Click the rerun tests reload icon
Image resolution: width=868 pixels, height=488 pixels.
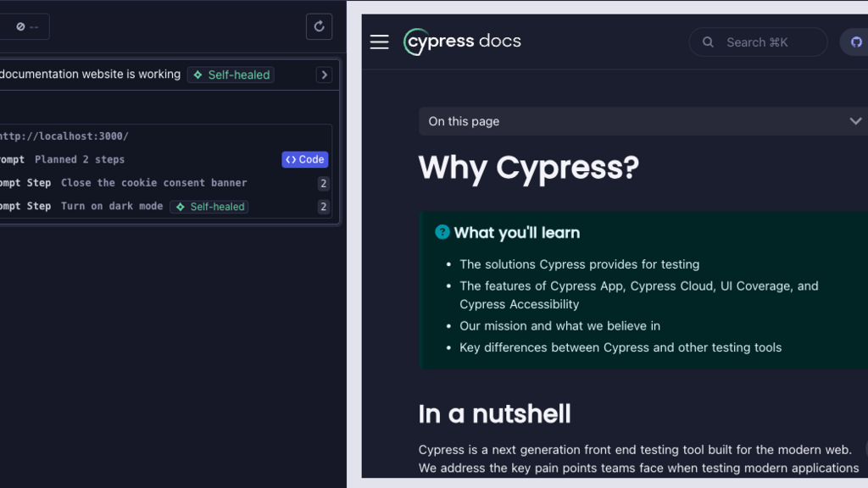pyautogui.click(x=319, y=26)
